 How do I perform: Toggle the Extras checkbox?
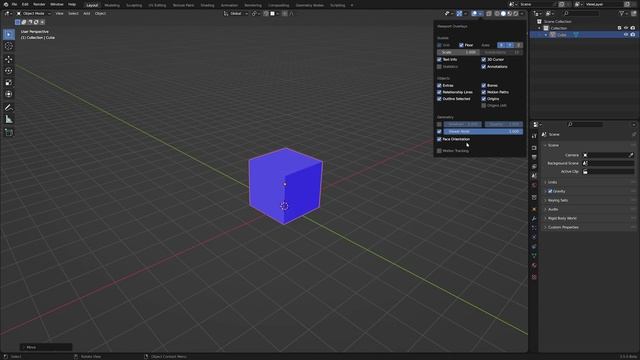(x=439, y=86)
